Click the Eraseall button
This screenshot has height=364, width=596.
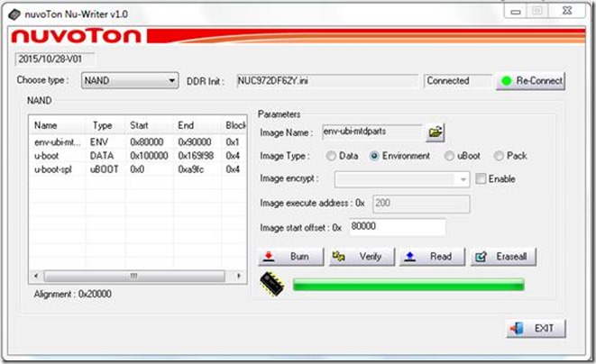point(503,257)
